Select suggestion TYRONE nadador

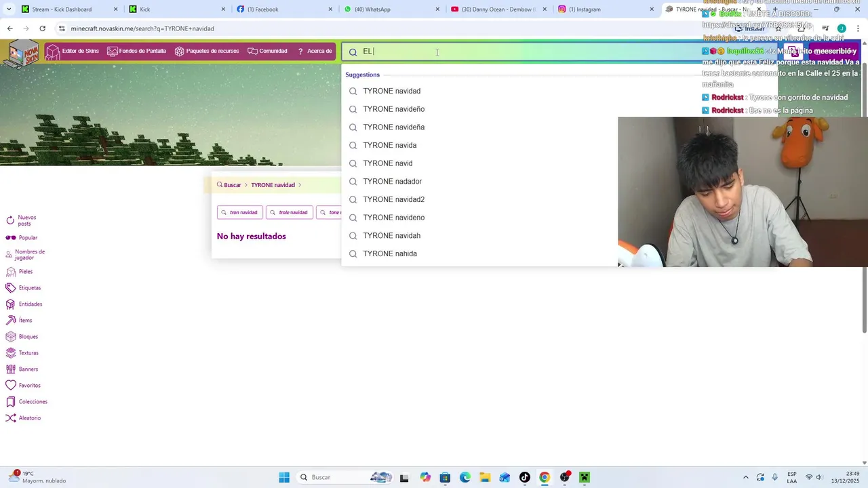click(479, 182)
